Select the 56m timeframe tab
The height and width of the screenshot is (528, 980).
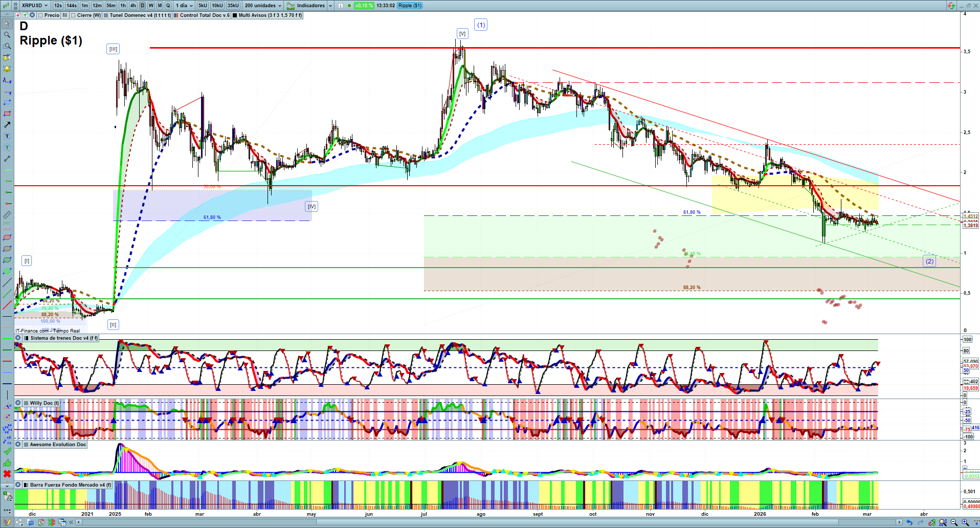point(111,6)
